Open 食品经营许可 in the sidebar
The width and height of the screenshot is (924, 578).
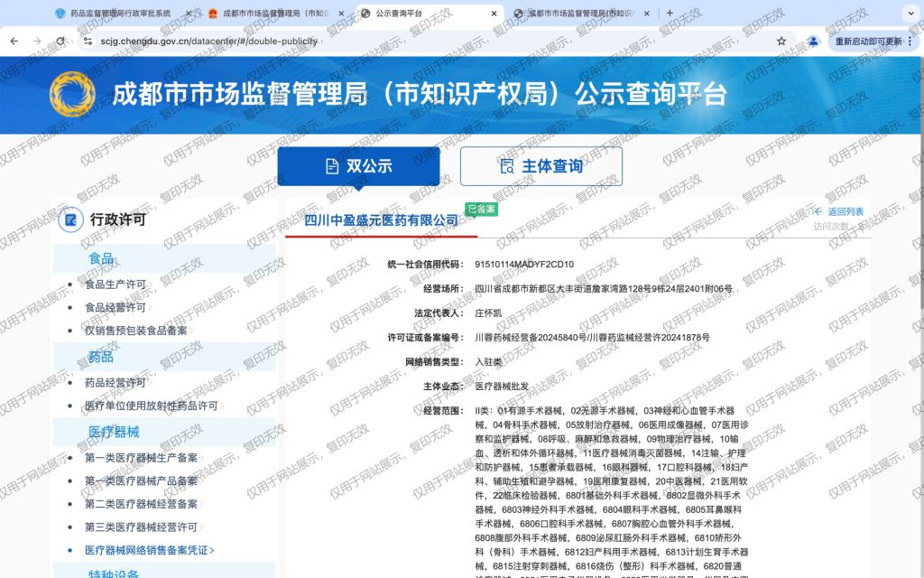[115, 307]
